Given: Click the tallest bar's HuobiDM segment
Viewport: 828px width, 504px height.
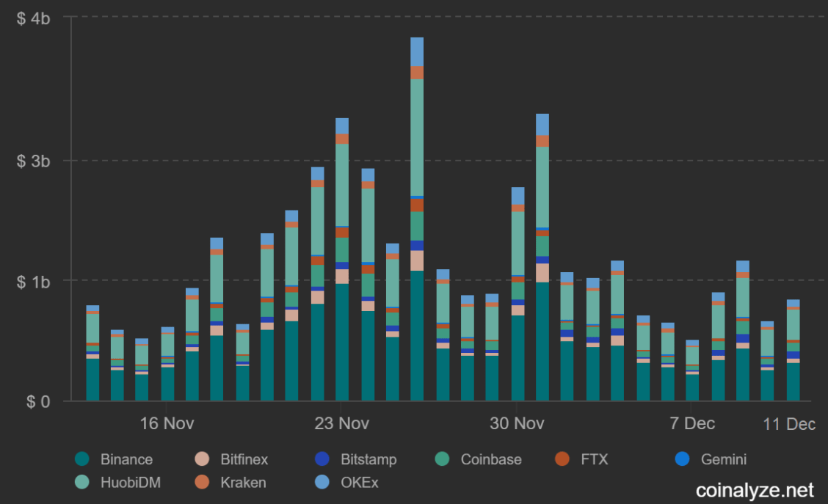Looking at the screenshot, I should pyautogui.click(x=417, y=137).
